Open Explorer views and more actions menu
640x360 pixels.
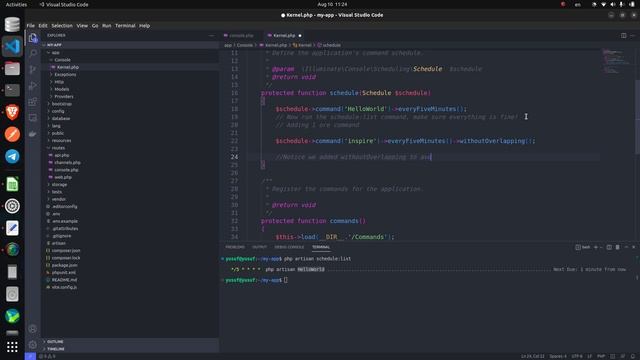point(211,36)
